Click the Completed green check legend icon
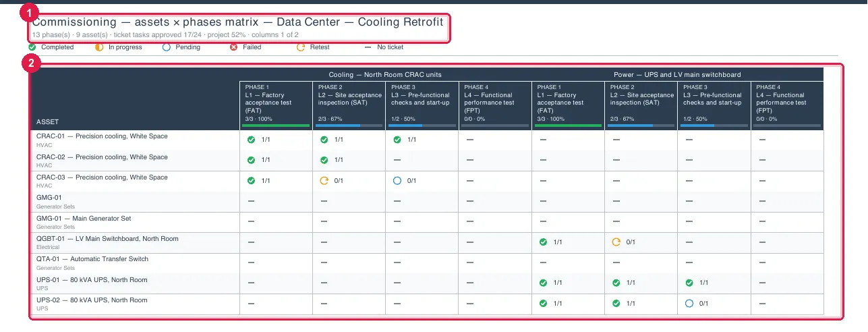The image size is (868, 332). tap(32, 47)
